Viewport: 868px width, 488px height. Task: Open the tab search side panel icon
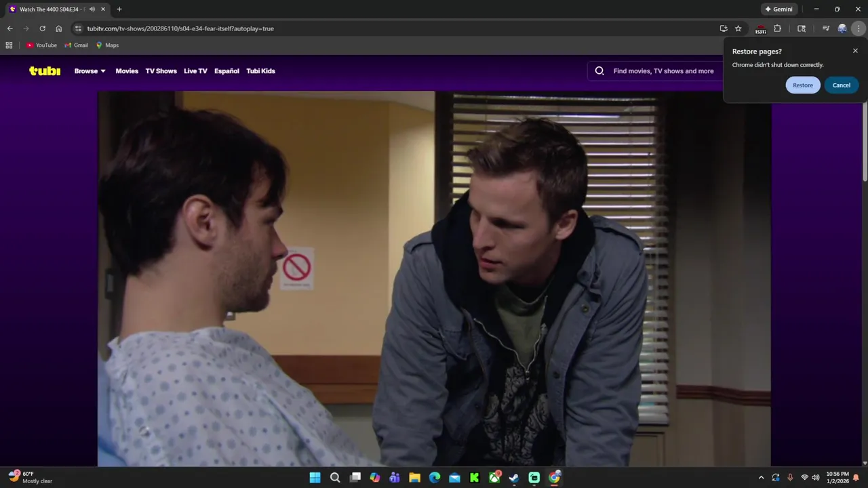(802, 28)
